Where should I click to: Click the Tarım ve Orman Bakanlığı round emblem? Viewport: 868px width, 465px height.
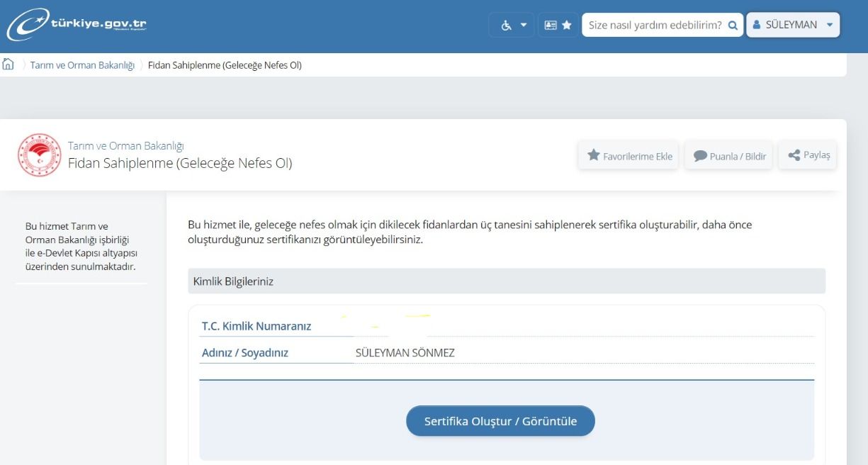click(39, 155)
